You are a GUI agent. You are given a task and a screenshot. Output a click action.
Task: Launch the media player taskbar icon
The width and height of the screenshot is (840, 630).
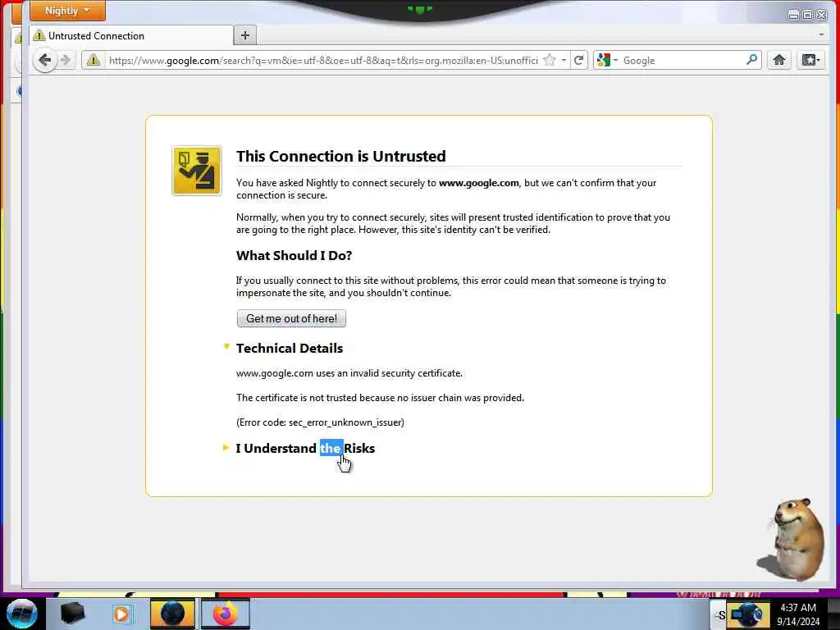click(x=121, y=614)
